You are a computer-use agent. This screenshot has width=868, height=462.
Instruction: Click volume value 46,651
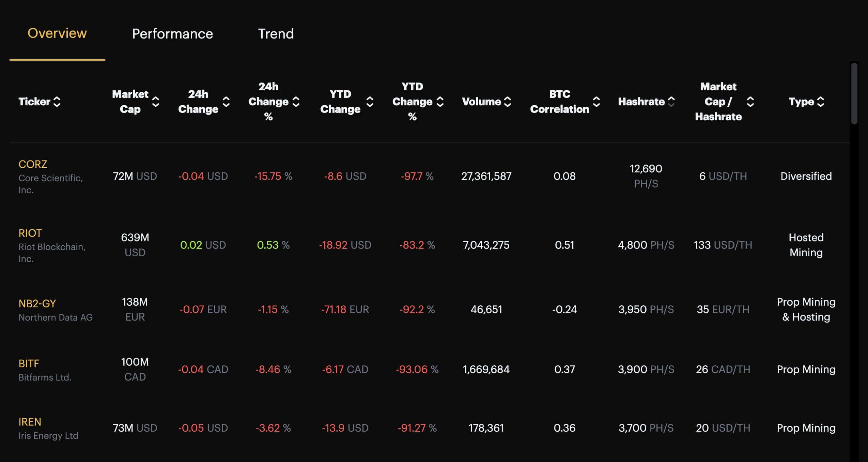pos(486,309)
